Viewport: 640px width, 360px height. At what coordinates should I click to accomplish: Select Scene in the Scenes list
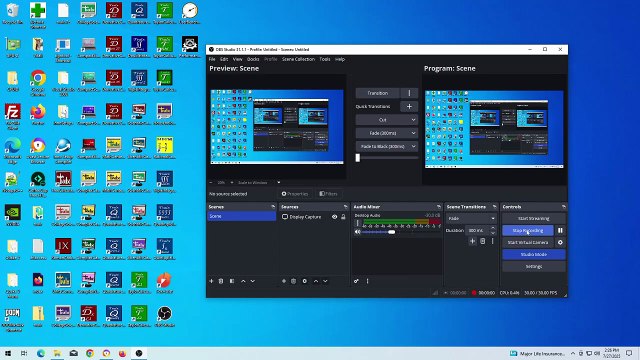click(241, 216)
